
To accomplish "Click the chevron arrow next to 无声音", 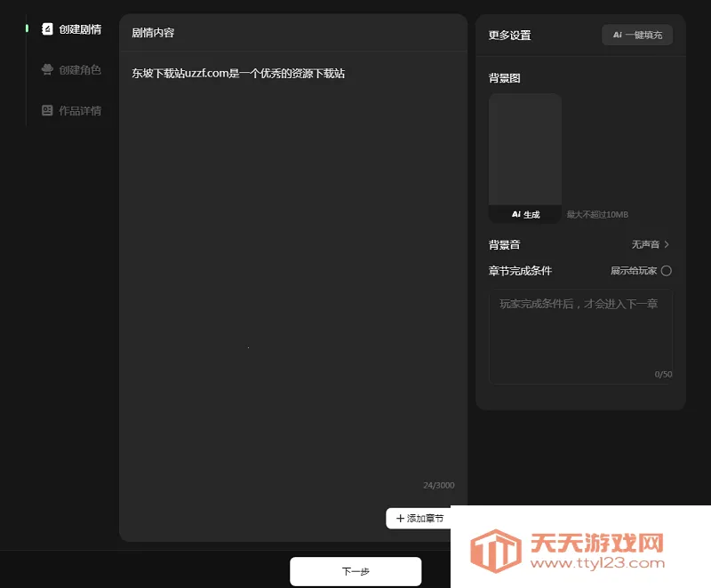I will point(668,244).
